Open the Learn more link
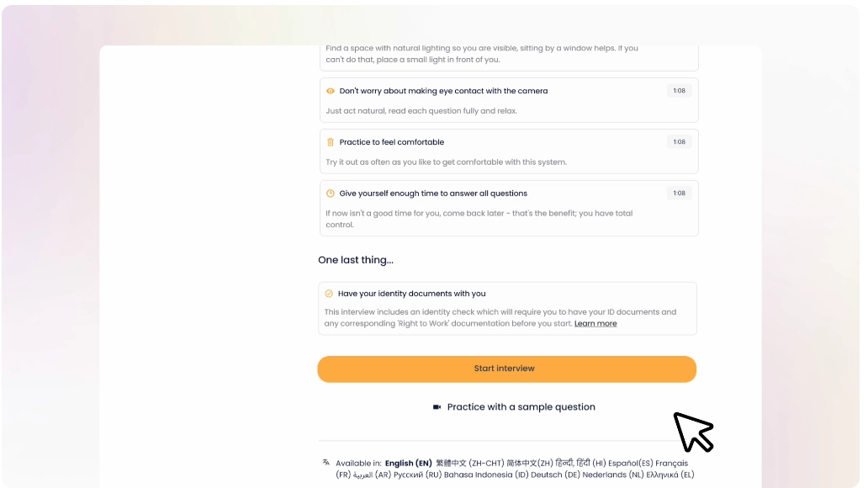Viewport: 868px width, 488px height. (595, 323)
